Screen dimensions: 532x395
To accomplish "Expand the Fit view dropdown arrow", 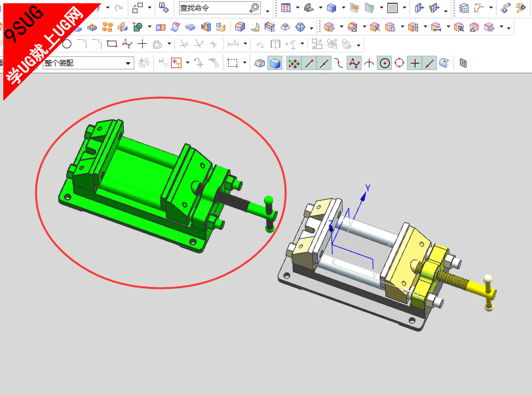I will 297,8.
